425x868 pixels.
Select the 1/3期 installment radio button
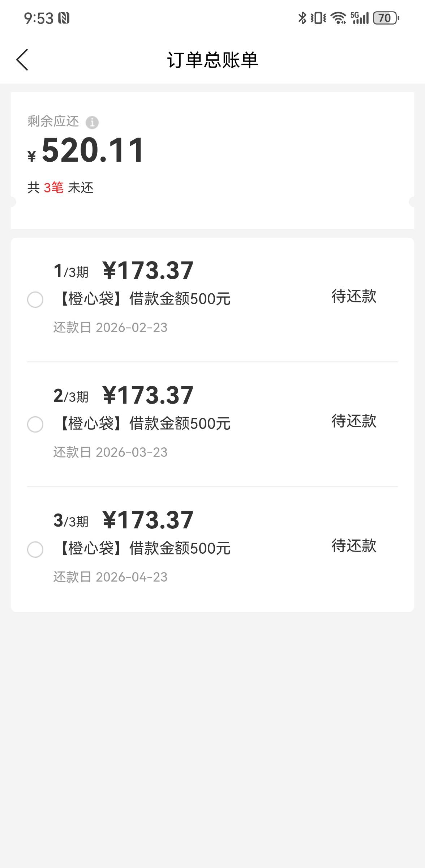pyautogui.click(x=35, y=299)
